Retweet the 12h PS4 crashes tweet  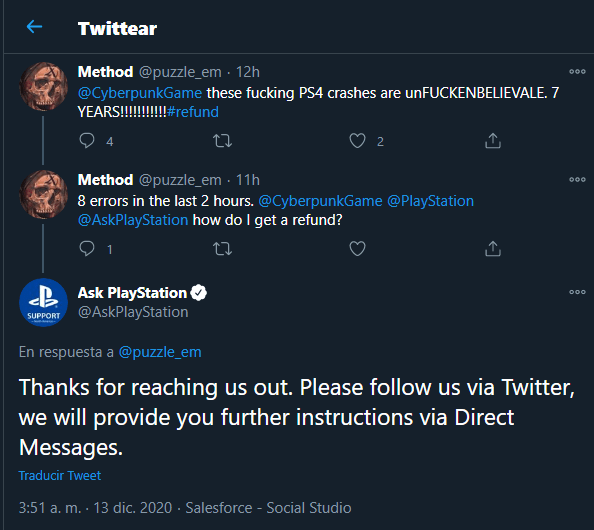(222, 141)
